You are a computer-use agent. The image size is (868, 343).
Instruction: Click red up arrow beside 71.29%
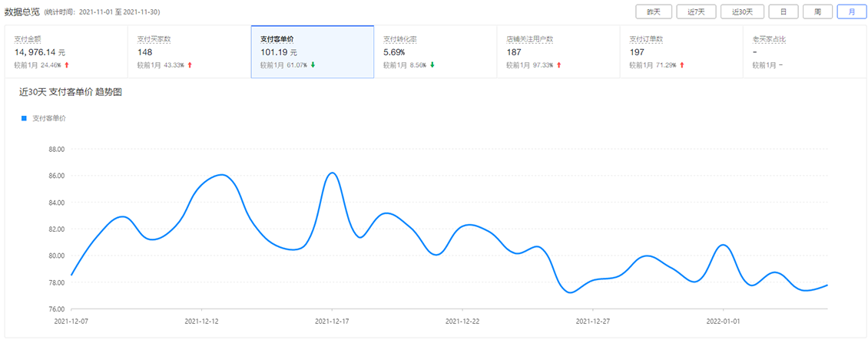click(x=682, y=65)
